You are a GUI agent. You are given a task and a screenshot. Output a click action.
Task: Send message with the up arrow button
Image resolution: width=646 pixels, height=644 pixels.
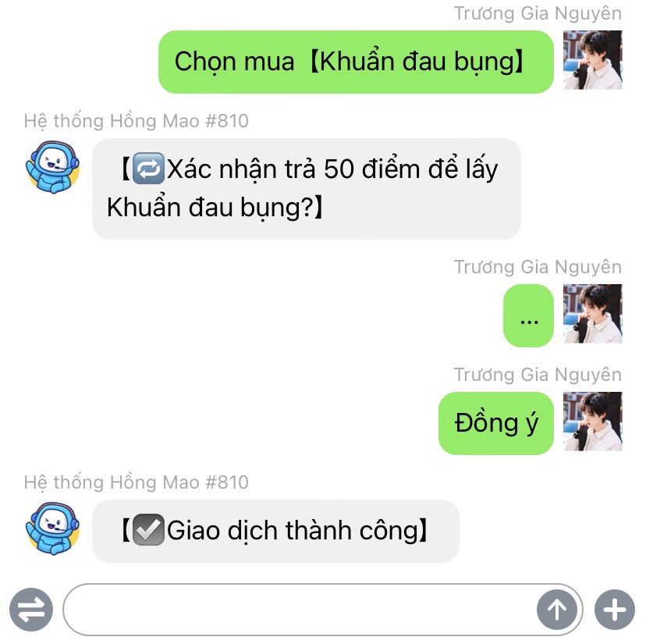(557, 610)
